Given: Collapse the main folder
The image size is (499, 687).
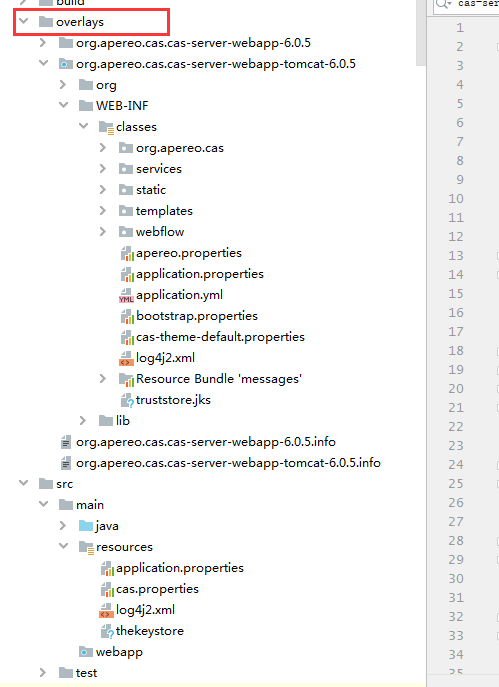Looking at the screenshot, I should click(43, 504).
